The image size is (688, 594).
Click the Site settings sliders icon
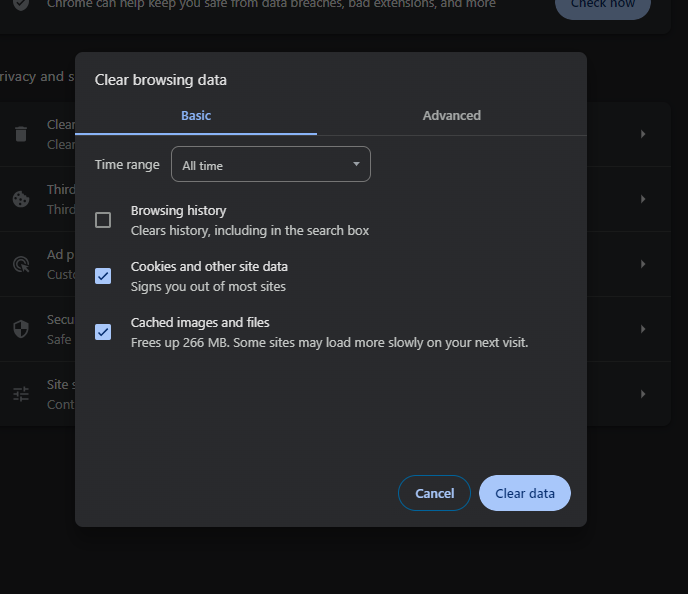(x=21, y=394)
